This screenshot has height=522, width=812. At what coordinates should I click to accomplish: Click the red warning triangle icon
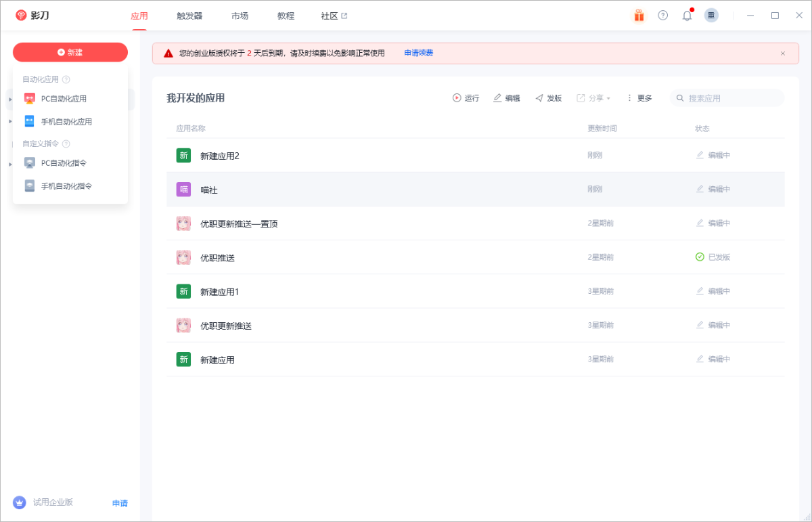point(168,53)
